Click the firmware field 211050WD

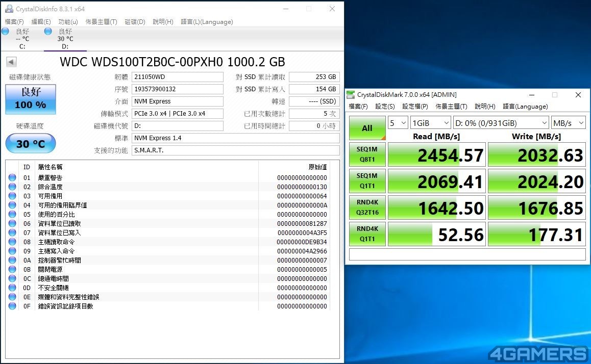(x=177, y=77)
